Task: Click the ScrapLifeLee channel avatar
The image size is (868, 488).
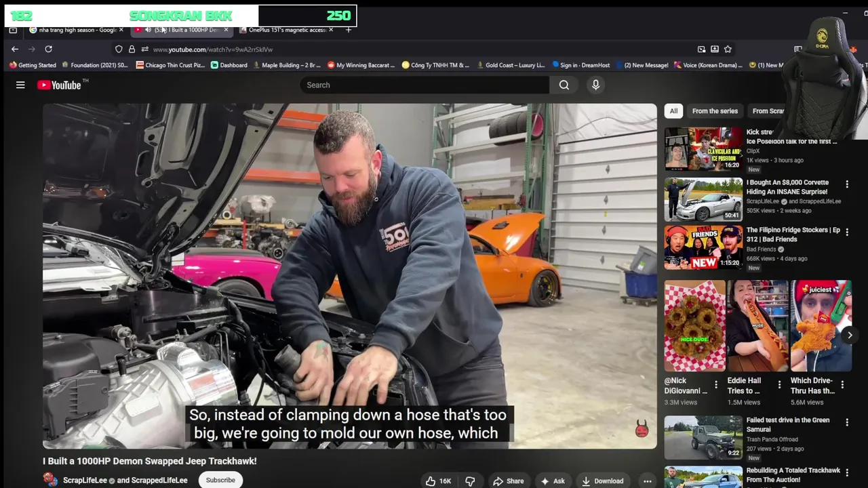Action: click(50, 480)
